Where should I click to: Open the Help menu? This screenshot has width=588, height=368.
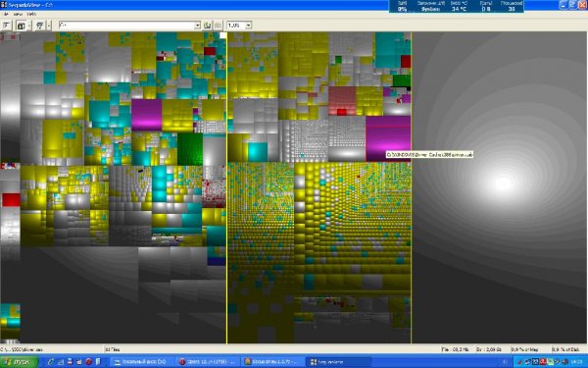click(x=32, y=14)
